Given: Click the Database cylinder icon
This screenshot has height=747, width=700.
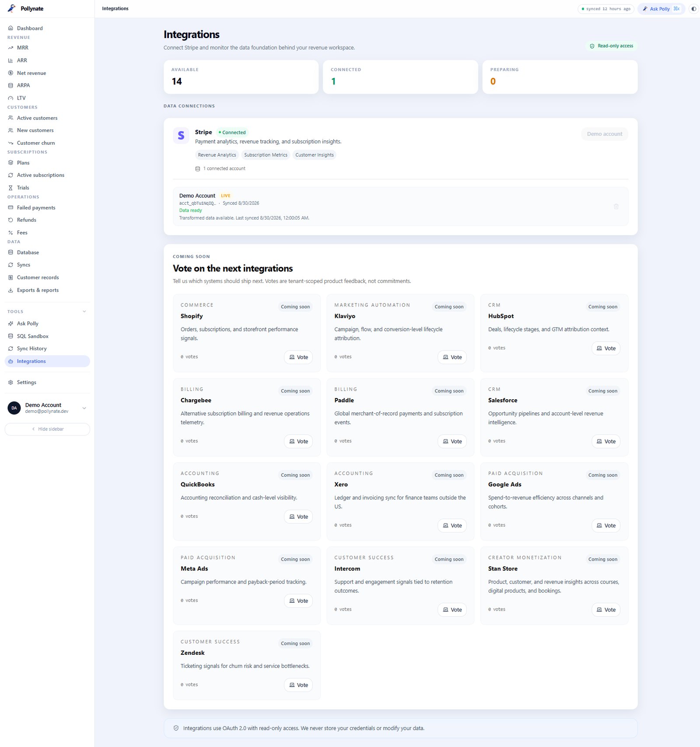Looking at the screenshot, I should [10, 252].
